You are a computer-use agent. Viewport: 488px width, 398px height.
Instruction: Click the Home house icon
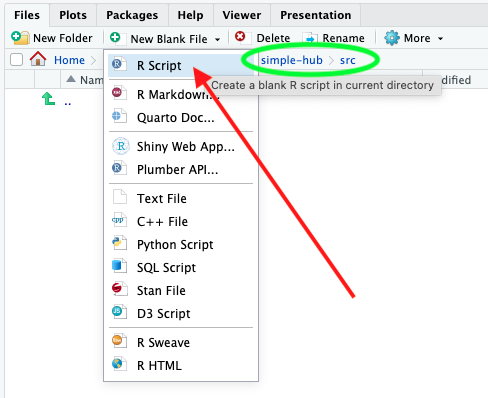click(38, 59)
